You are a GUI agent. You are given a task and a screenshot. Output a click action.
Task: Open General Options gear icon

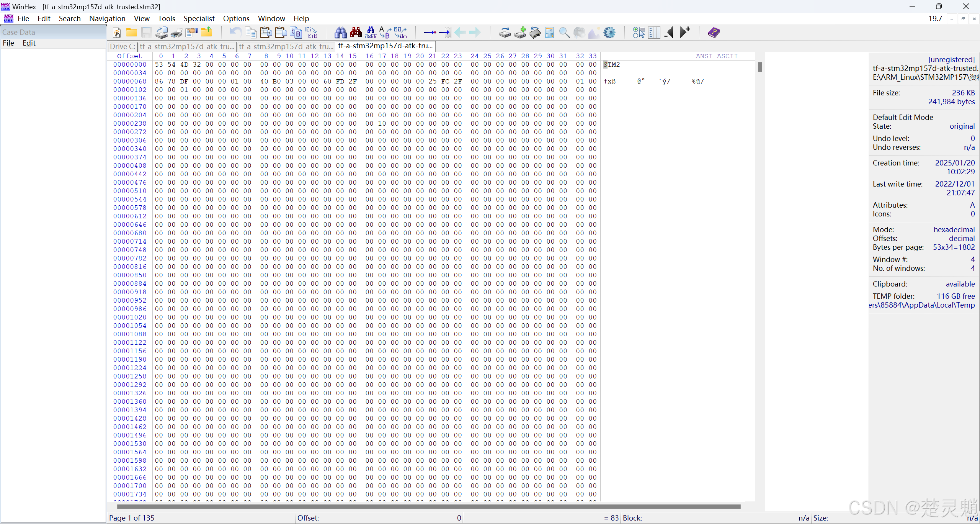click(x=609, y=33)
